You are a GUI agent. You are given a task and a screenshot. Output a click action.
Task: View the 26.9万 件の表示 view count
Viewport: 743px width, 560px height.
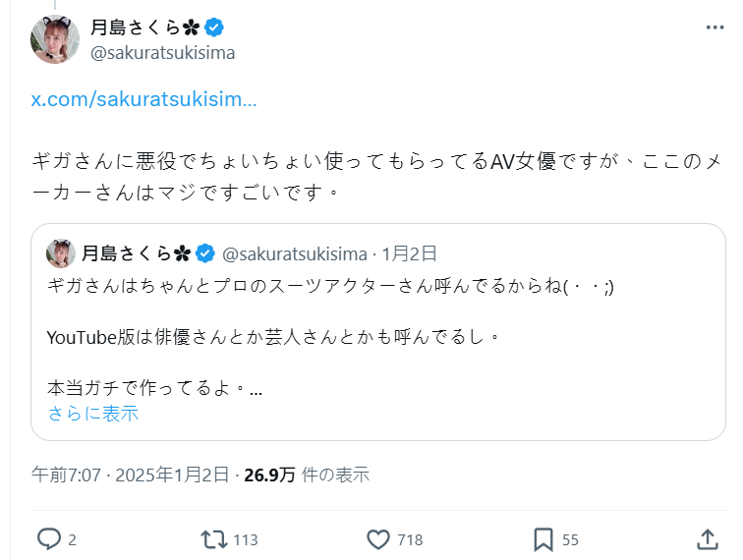click(x=307, y=476)
